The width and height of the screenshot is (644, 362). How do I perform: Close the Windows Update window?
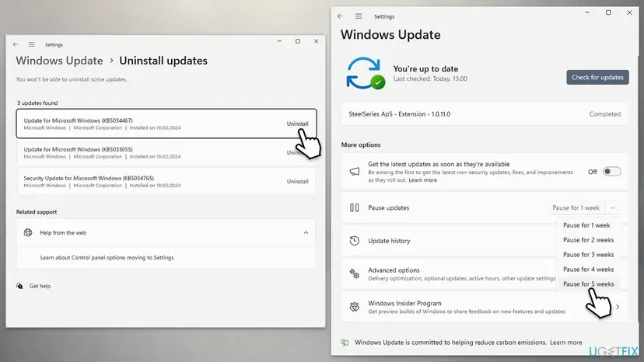point(629,12)
